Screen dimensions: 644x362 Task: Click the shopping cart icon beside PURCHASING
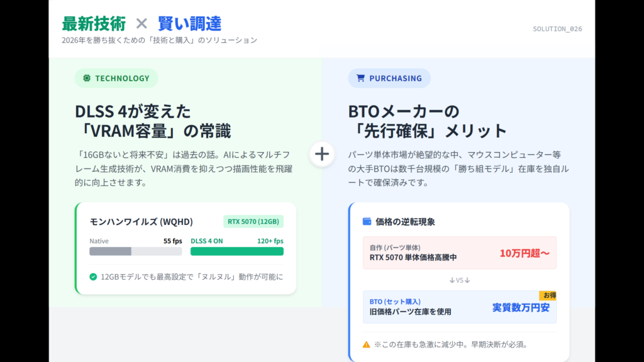click(360, 79)
